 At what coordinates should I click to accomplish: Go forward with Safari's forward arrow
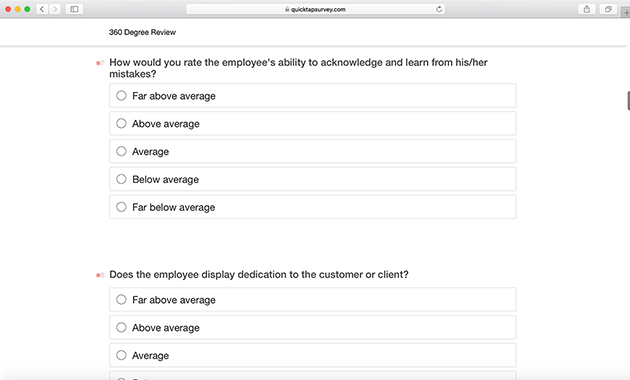tap(55, 9)
